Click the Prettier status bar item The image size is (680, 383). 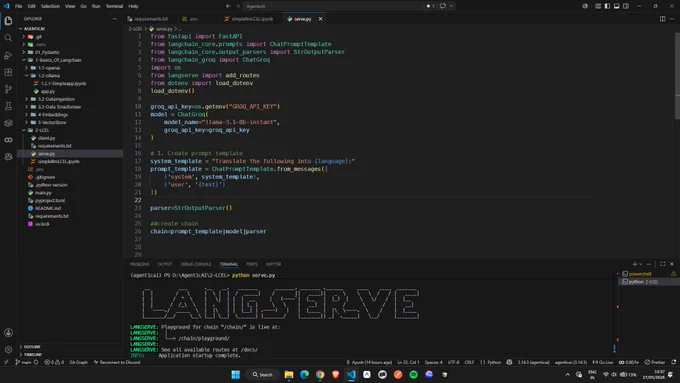point(655,362)
